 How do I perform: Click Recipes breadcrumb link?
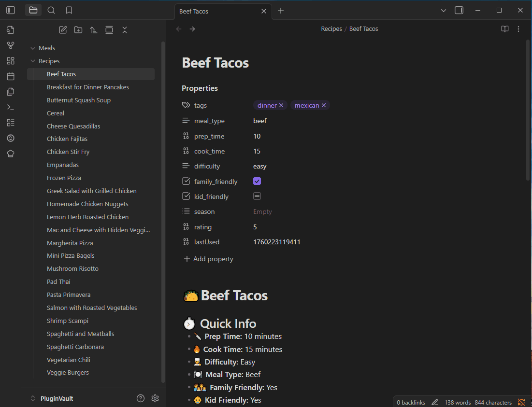point(331,29)
